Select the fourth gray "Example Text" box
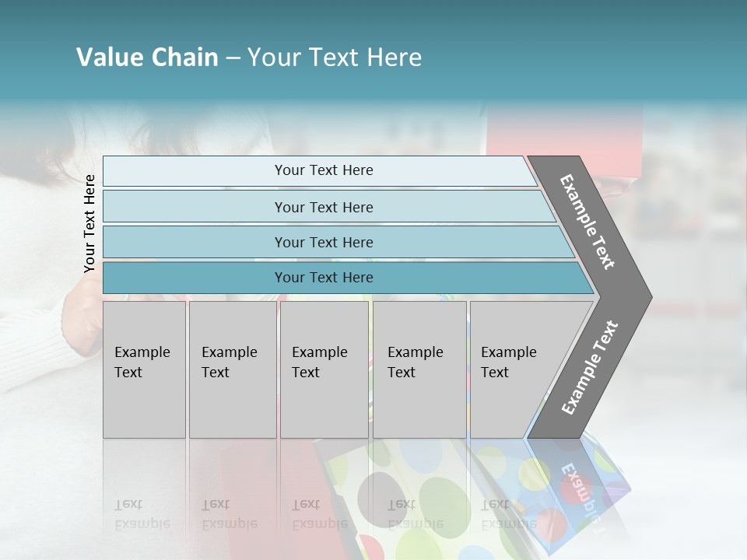Screen dimensions: 747x560 pyautogui.click(x=419, y=369)
